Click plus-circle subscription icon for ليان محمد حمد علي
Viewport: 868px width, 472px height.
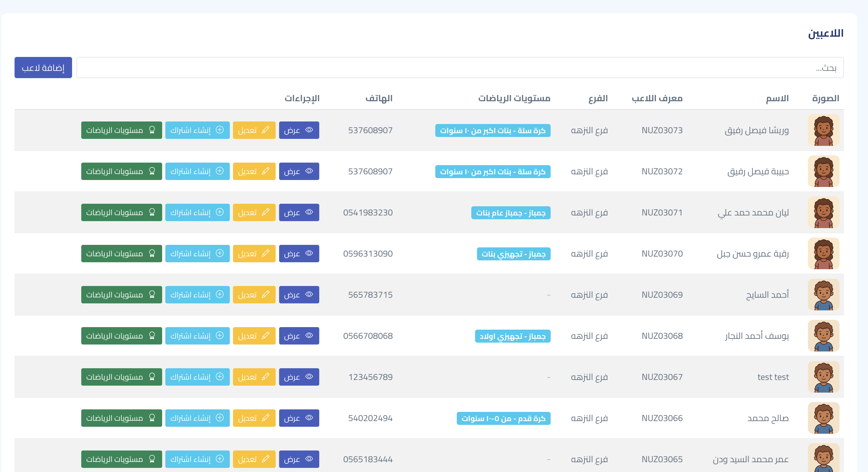click(220, 212)
